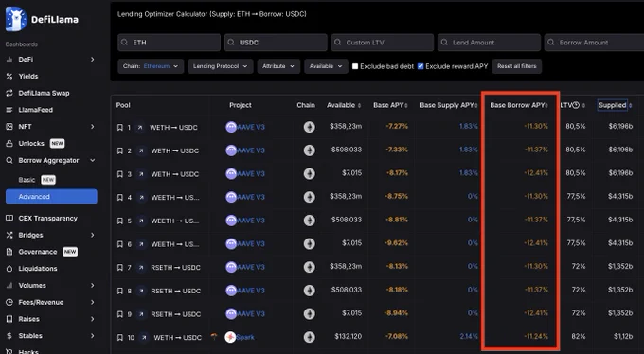
Task: Sort by Base Borrow APY column header
Action: point(519,105)
